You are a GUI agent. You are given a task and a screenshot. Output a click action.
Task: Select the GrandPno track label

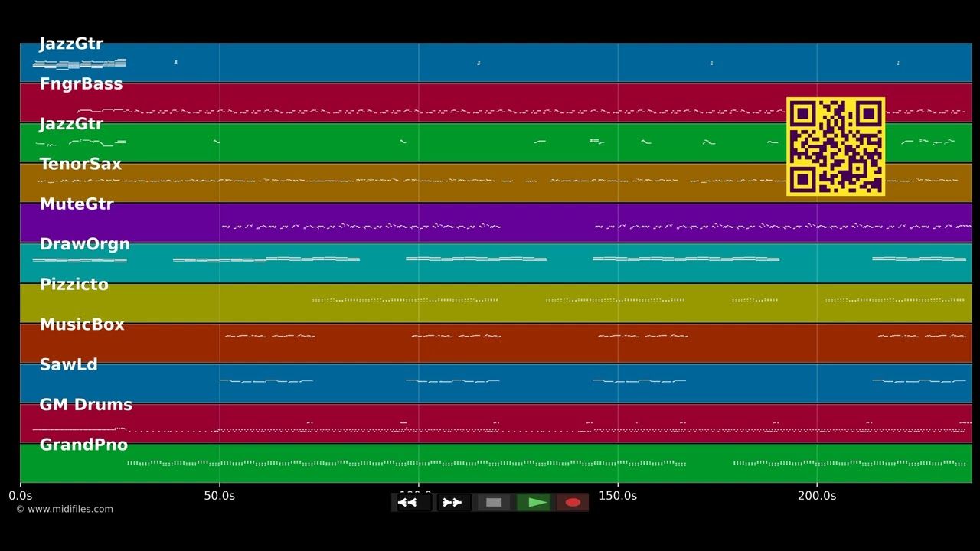coord(83,445)
